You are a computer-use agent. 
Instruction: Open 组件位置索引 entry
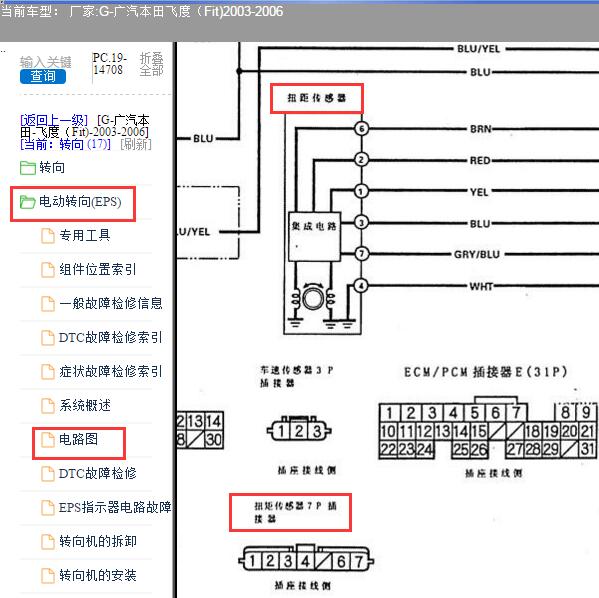tap(98, 269)
